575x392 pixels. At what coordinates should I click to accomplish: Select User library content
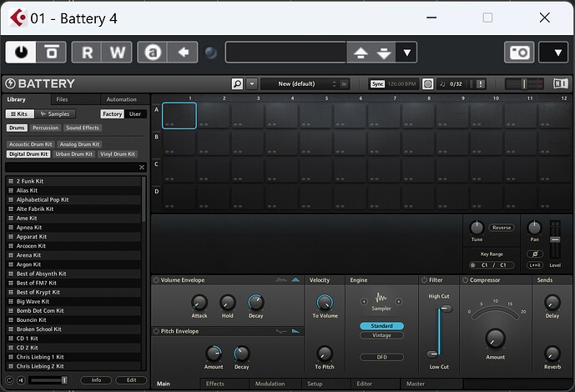coord(135,114)
